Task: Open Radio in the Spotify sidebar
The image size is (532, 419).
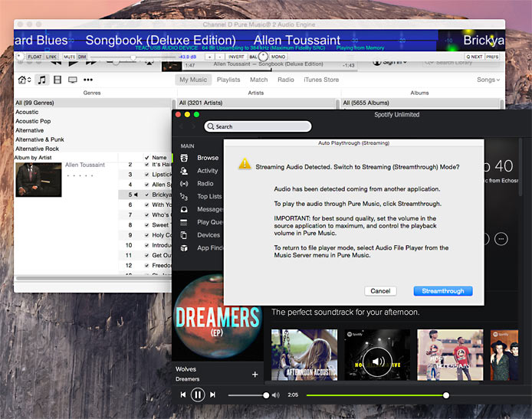Action: pyautogui.click(x=205, y=183)
